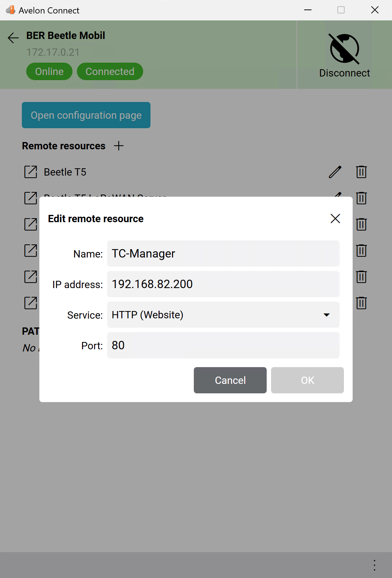Open the Beetle T5 resource link icon
The width and height of the screenshot is (392, 578).
click(x=31, y=172)
